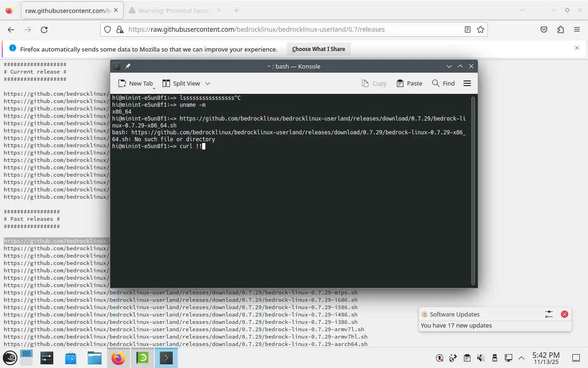Open a new Firefox tab
Image resolution: width=588 pixels, height=368 pixels.
[236, 10]
